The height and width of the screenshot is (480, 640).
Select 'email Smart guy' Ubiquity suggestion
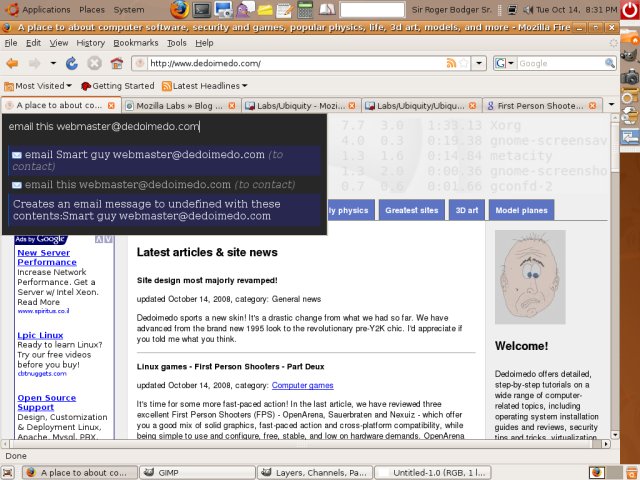(x=164, y=160)
